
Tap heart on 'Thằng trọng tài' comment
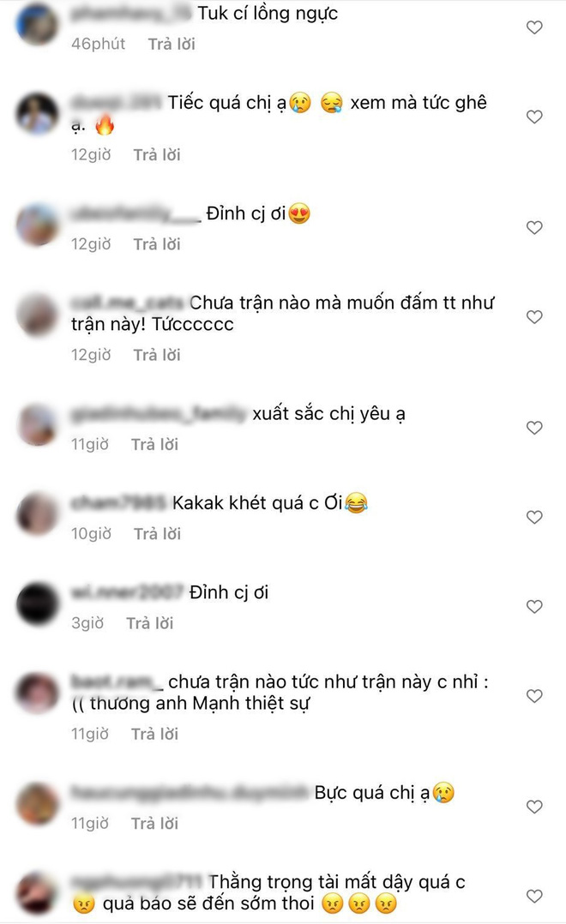tap(534, 897)
